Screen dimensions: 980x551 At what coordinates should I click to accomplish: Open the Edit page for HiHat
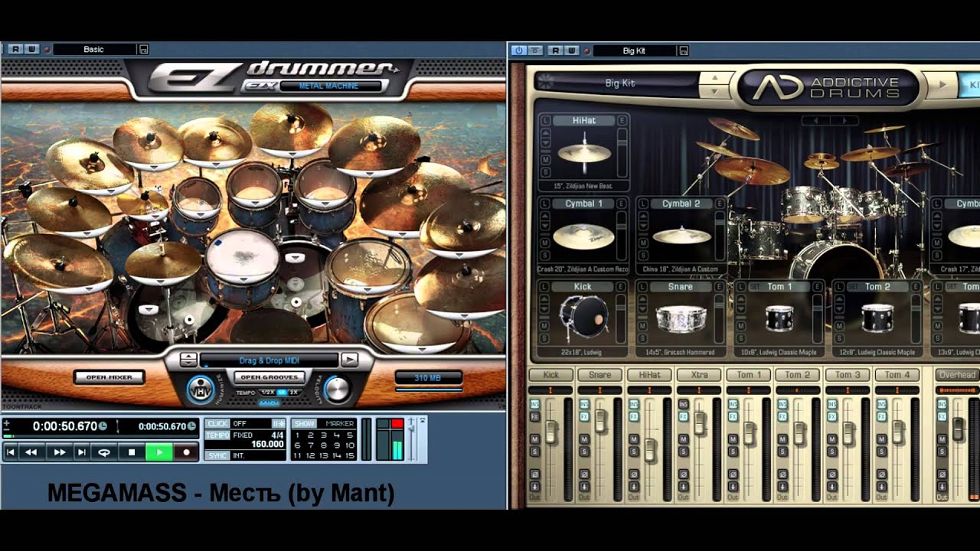[622, 120]
